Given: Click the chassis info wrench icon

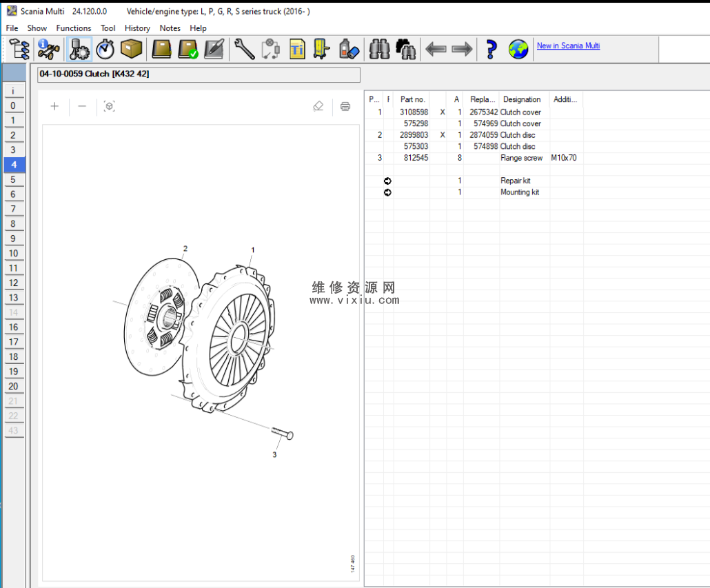Looking at the screenshot, I should pyautogui.click(x=48, y=49).
